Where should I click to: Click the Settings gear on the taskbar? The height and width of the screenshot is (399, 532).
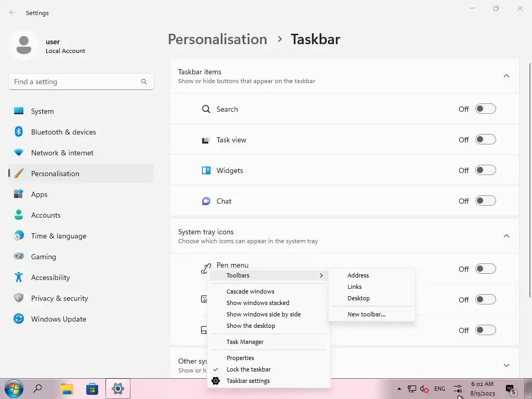[x=118, y=389]
